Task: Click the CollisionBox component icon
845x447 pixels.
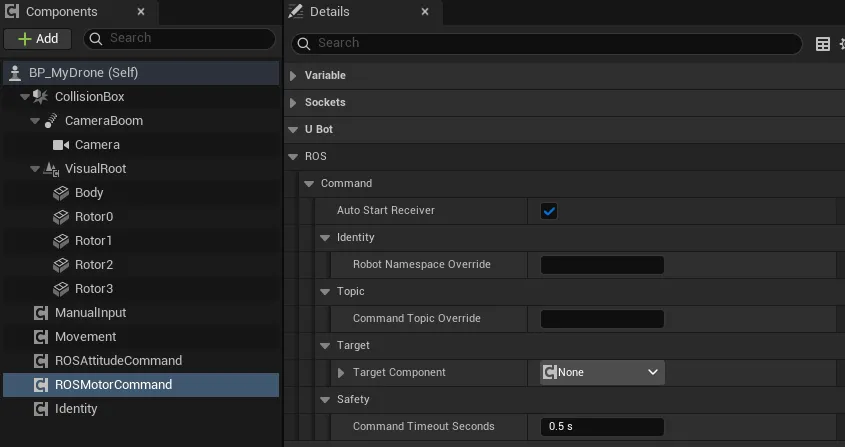Action: point(40,97)
